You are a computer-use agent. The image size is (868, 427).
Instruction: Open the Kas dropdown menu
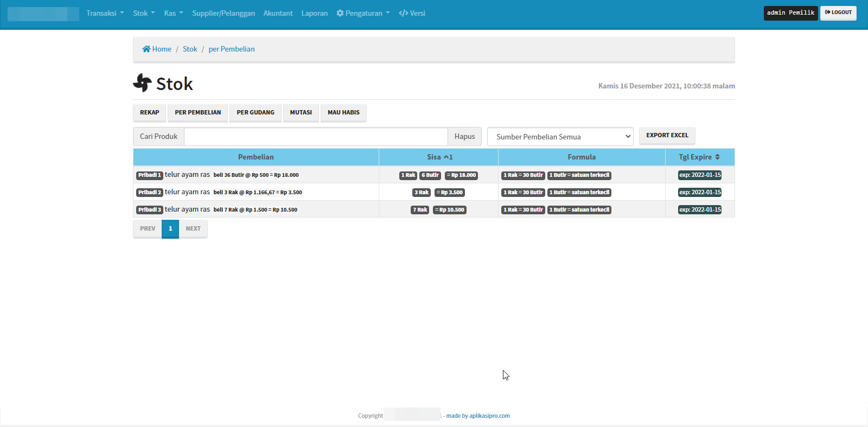174,13
